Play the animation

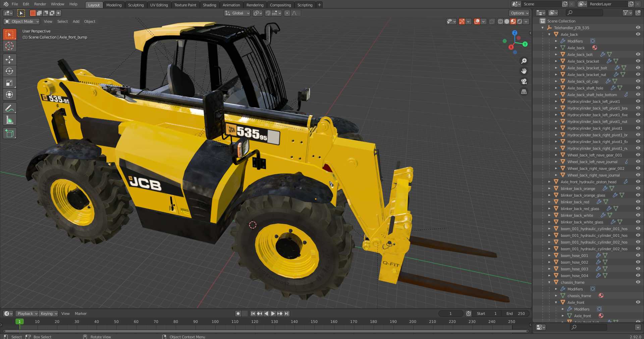pos(273,314)
